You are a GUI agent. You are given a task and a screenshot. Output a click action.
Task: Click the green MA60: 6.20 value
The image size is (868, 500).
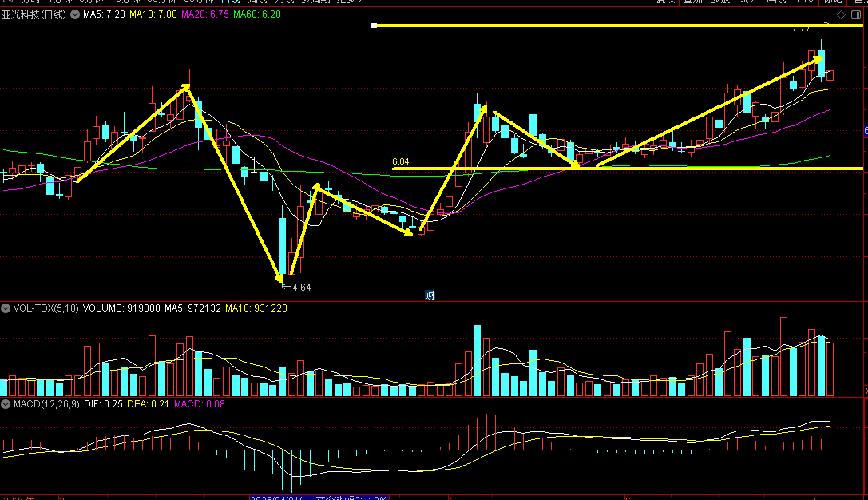click(257, 14)
